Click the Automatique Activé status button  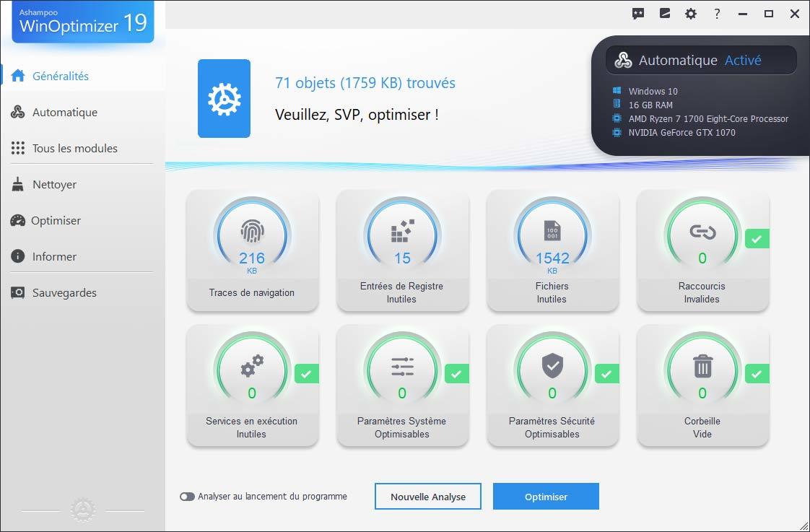702,61
